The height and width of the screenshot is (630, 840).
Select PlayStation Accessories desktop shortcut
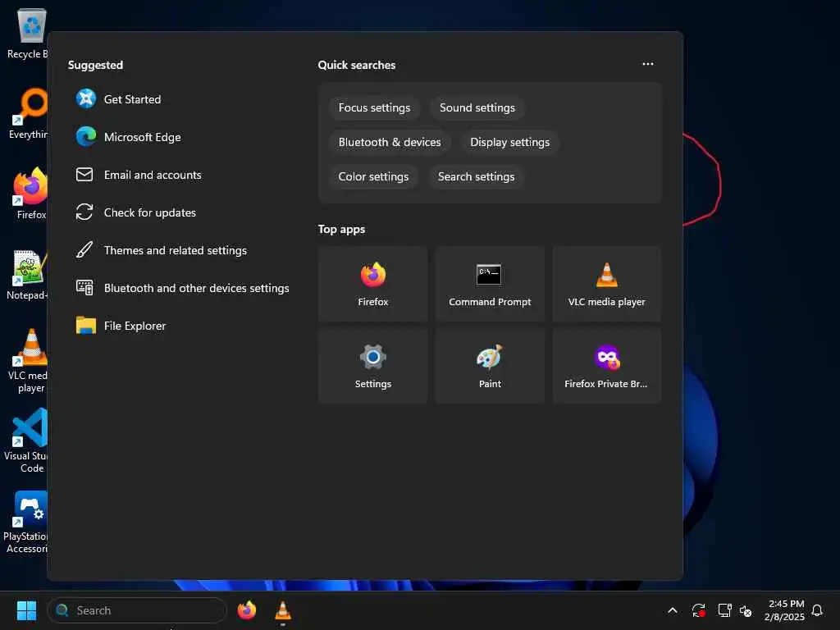[25, 522]
